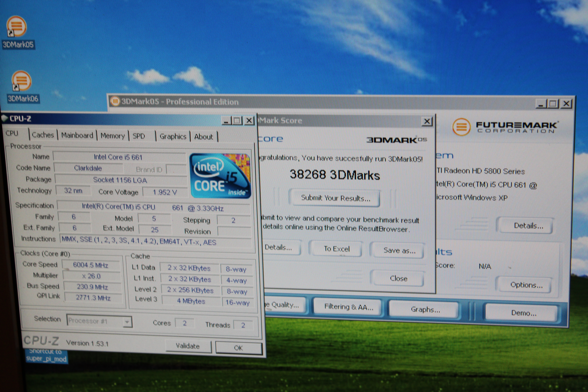This screenshot has height=392, width=588.
Task: Click the L1 Data value 2 x 32 KBytes
Action: (x=189, y=268)
